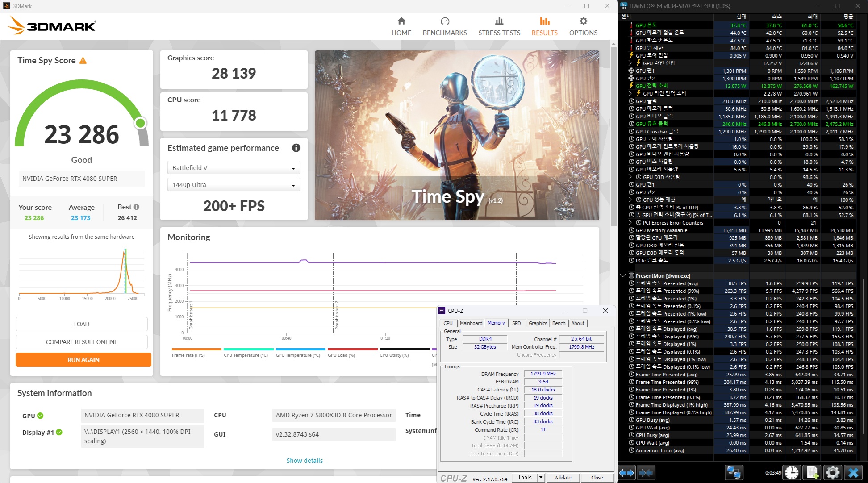Click the HWiNFO sensor list vertical scrollbar
Screen dimensions: 868x483
864,357
